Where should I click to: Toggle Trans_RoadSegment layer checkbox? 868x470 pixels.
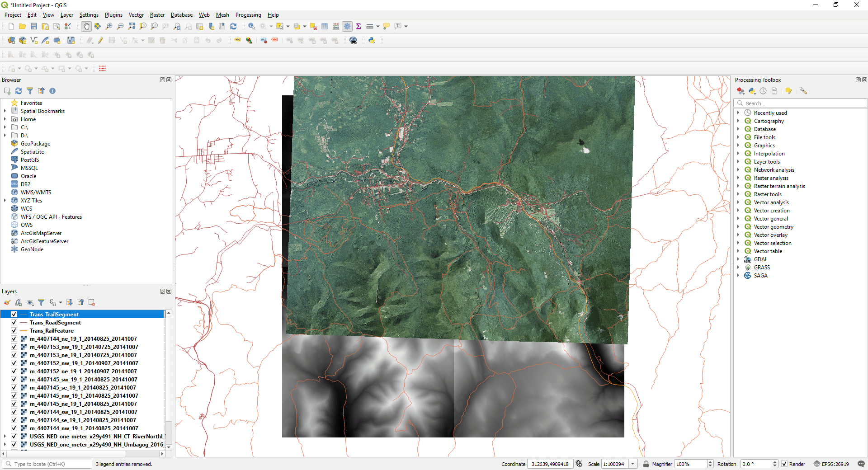pyautogui.click(x=14, y=323)
